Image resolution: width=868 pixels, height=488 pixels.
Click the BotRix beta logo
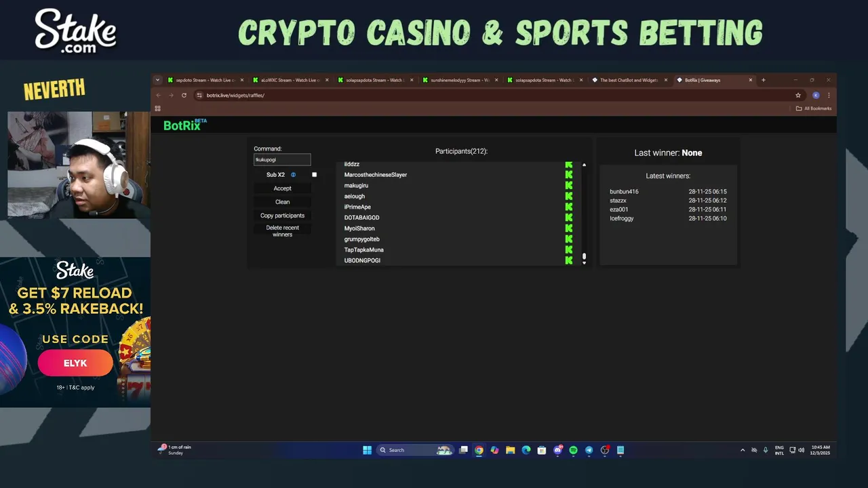click(184, 125)
